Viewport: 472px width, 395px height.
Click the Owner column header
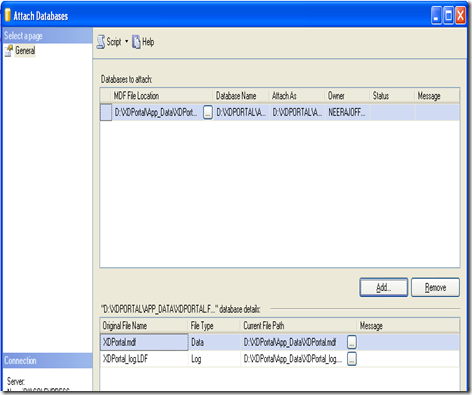(347, 96)
